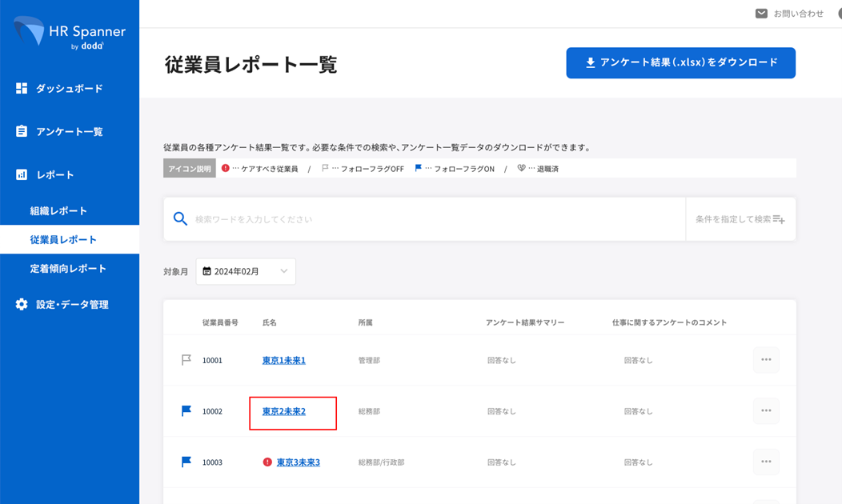Click the red alert icon beside 東京3未来3
842x504 pixels.
(x=267, y=462)
